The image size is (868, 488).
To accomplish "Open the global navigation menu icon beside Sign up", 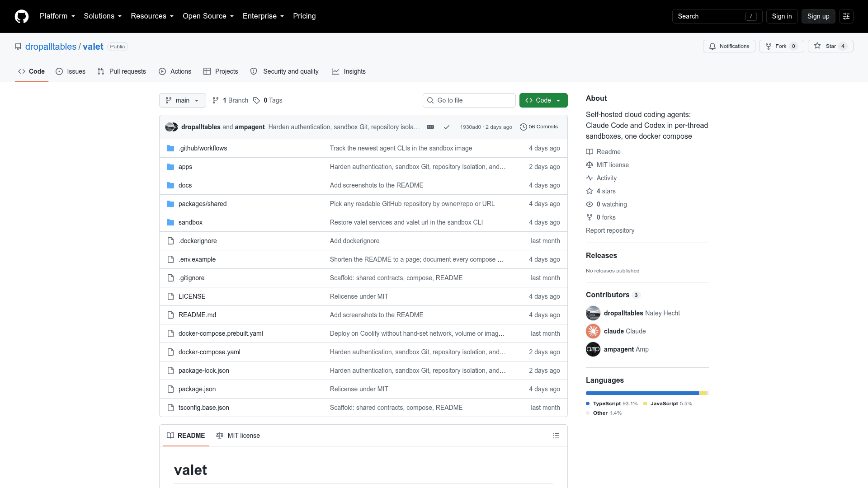I will tap(846, 16).
